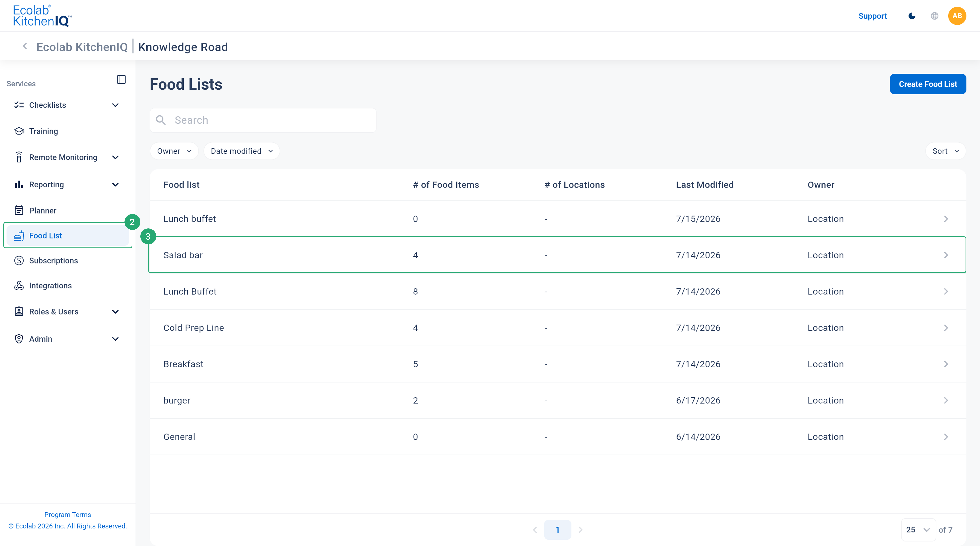
Task: Go to previous page arrow
Action: 535,530
